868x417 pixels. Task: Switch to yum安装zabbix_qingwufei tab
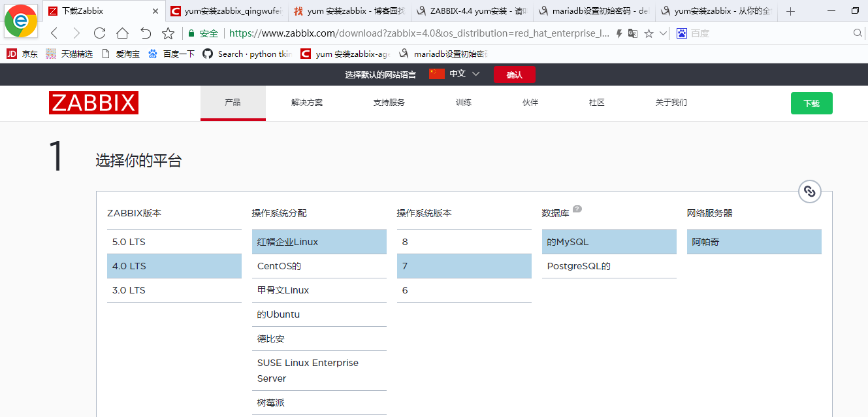[x=226, y=11]
